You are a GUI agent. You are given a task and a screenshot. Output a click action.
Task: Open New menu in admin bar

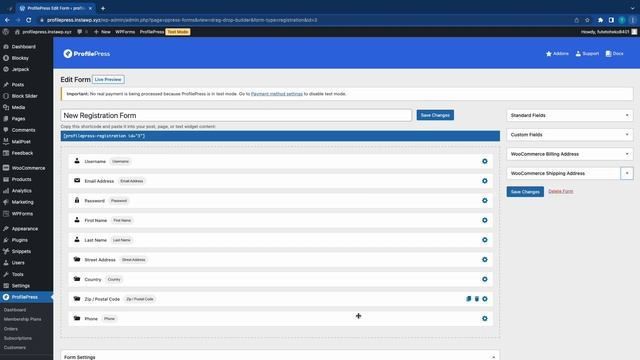(x=102, y=31)
